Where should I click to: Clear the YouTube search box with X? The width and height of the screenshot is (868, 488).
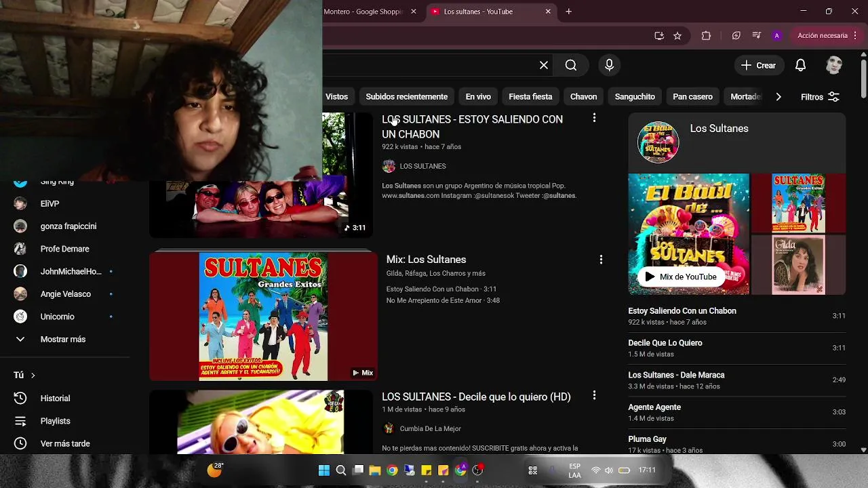544,65
